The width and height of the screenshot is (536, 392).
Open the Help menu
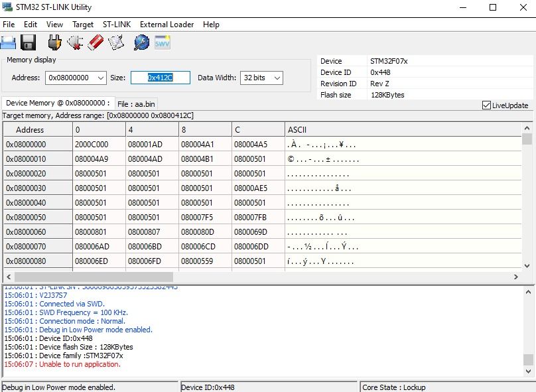pyautogui.click(x=211, y=25)
